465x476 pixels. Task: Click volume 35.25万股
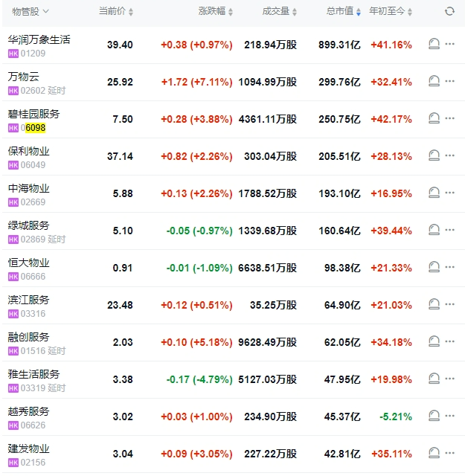273,305
